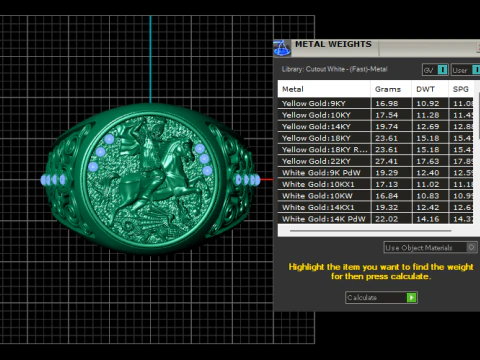Screen dimensions: 480x360
Task: Click the 22.02 grams value
Action: pyautogui.click(x=387, y=219)
